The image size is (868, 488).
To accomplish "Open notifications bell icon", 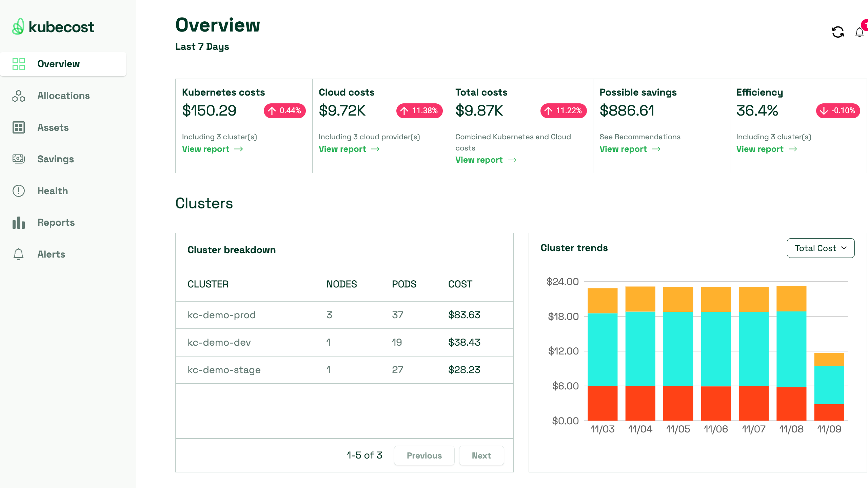I will point(860,32).
